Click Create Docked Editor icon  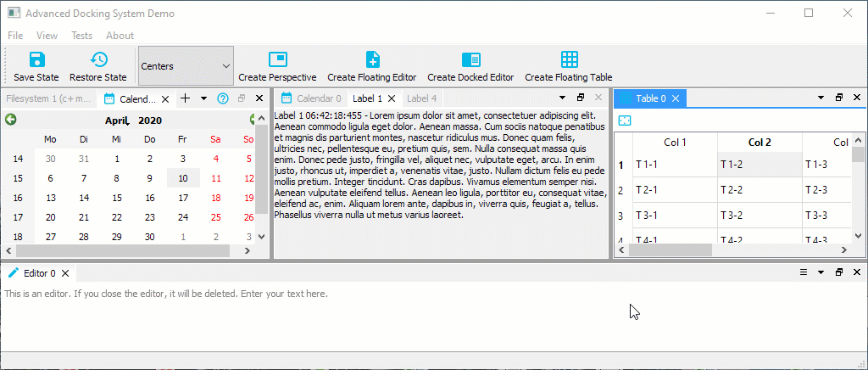coord(470,59)
